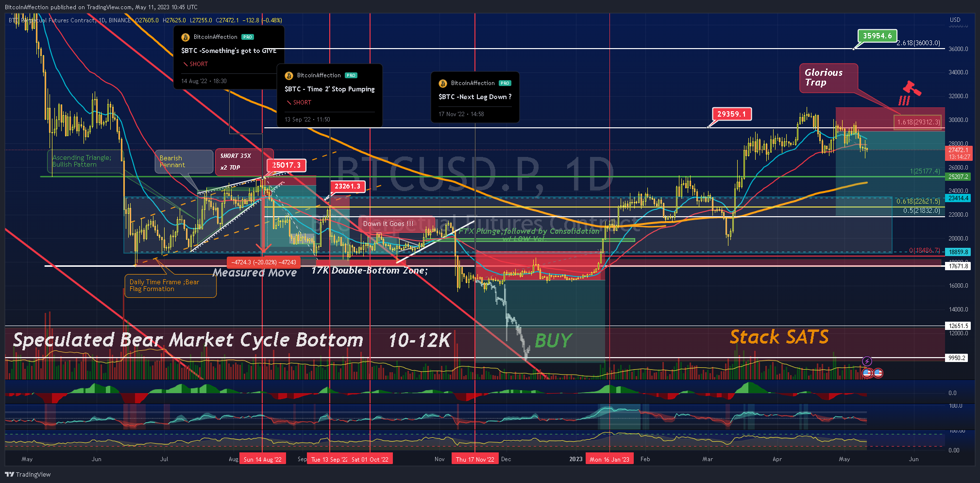Click the leftmost US flag economic event icon
The width and height of the screenshot is (980, 483).
[x=867, y=373]
